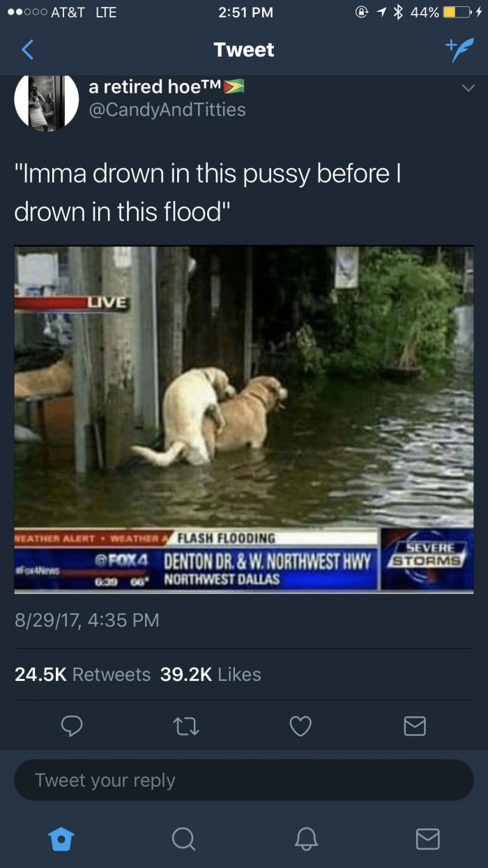The height and width of the screenshot is (868, 488).
Task: Tap the Tweet title in header
Action: (x=244, y=50)
